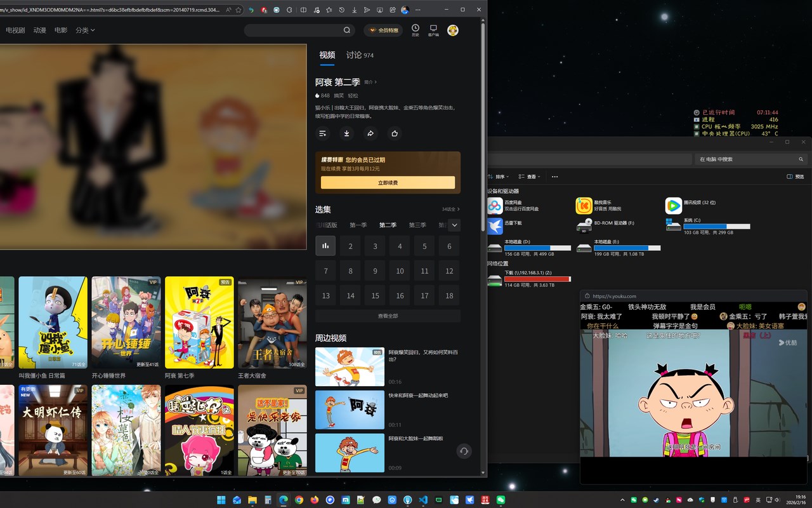This screenshot has width=812, height=508.
Task: Click the Youku search input field
Action: tap(294, 30)
